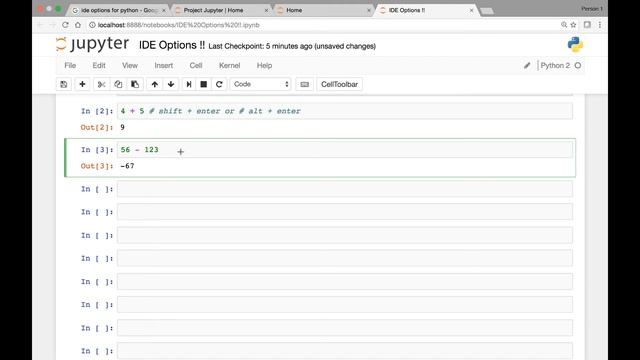This screenshot has height=360, width=640.
Task: Open the Chrome three-dot menu
Action: tap(600, 25)
